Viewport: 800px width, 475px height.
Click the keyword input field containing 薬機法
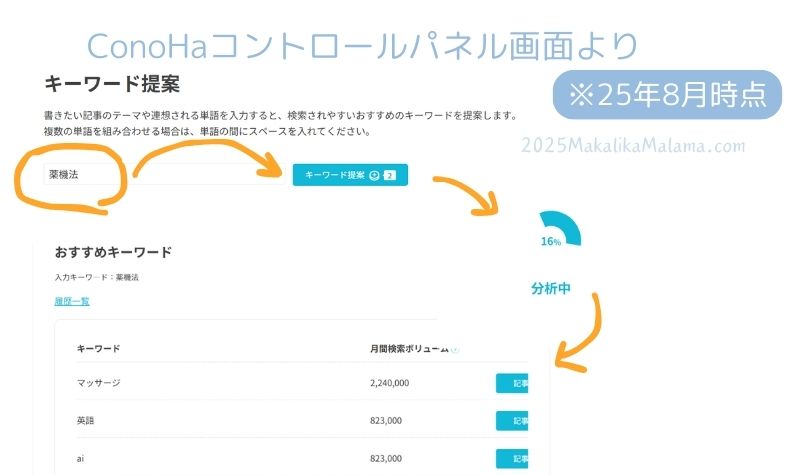click(x=80, y=174)
